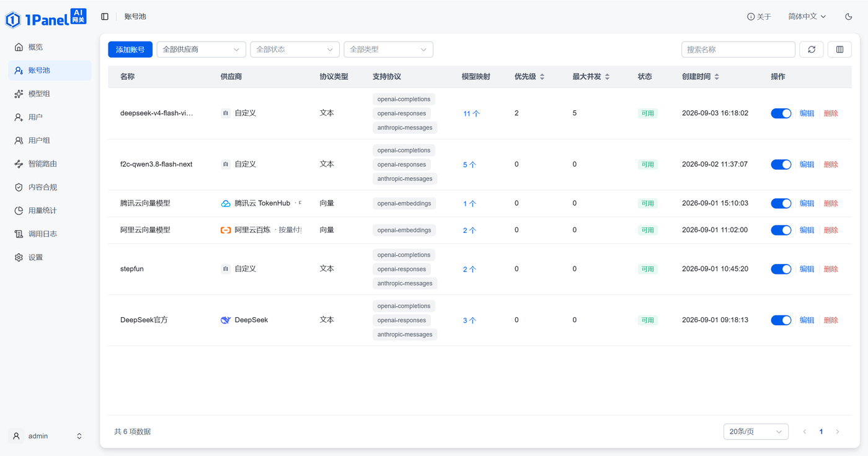Image resolution: width=868 pixels, height=456 pixels.
Task: Click anthropic-messages tag in DeepSeek官方 row
Action: pos(405,335)
